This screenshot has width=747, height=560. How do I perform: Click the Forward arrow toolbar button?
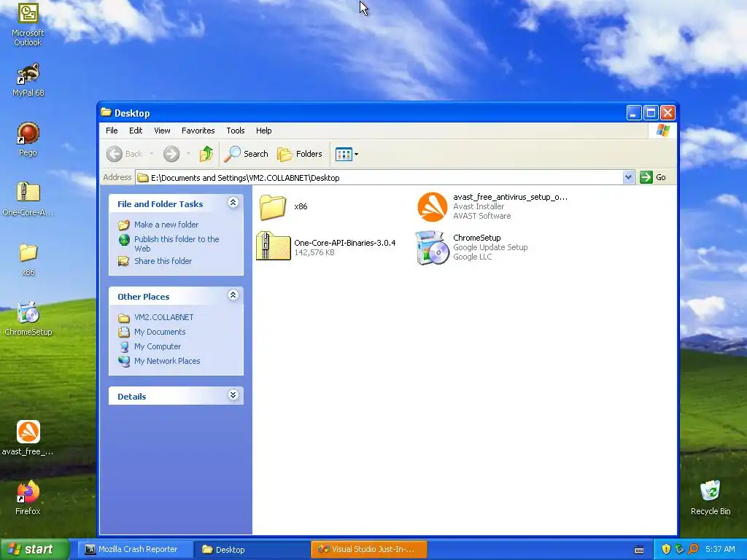pyautogui.click(x=171, y=154)
